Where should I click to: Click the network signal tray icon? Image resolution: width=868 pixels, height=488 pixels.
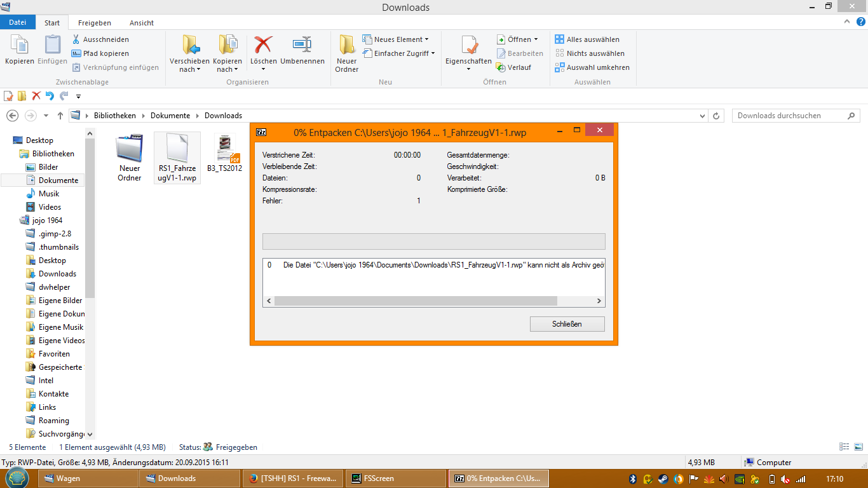click(801, 479)
